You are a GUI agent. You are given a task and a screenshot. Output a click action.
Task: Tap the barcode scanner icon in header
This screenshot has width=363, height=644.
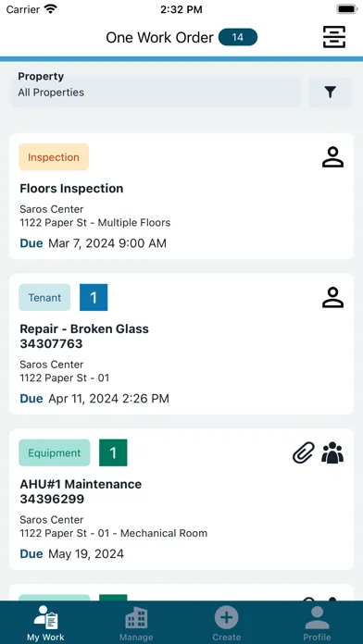tap(333, 37)
